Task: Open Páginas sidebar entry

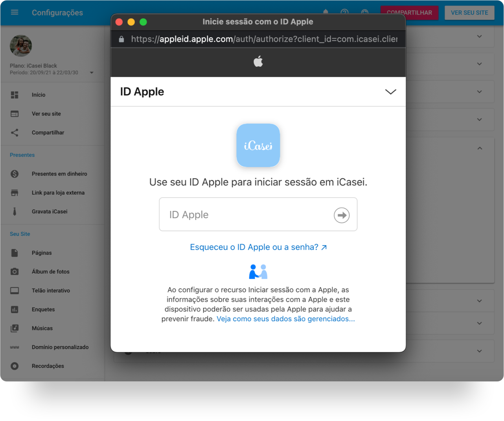Action: click(42, 253)
